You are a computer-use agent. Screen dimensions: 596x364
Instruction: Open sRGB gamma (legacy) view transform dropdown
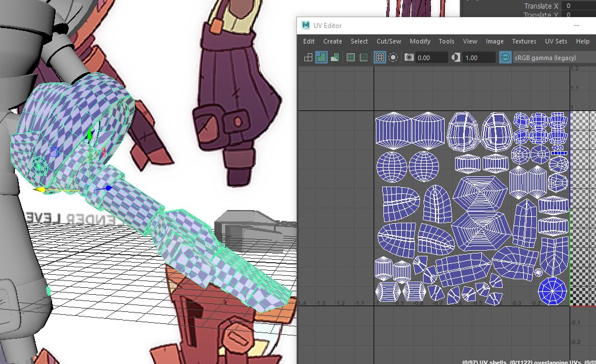(x=554, y=58)
